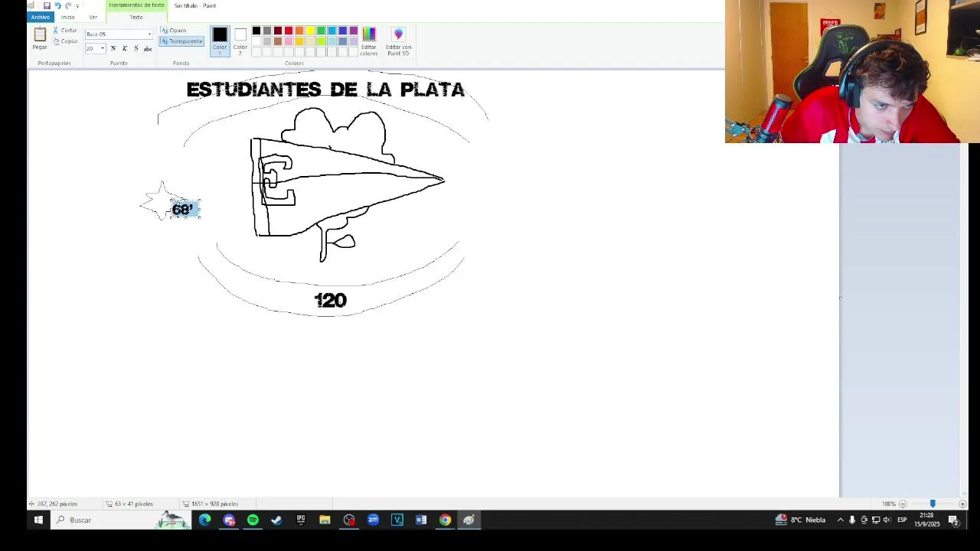Toggle underline S text formatting

136,48
